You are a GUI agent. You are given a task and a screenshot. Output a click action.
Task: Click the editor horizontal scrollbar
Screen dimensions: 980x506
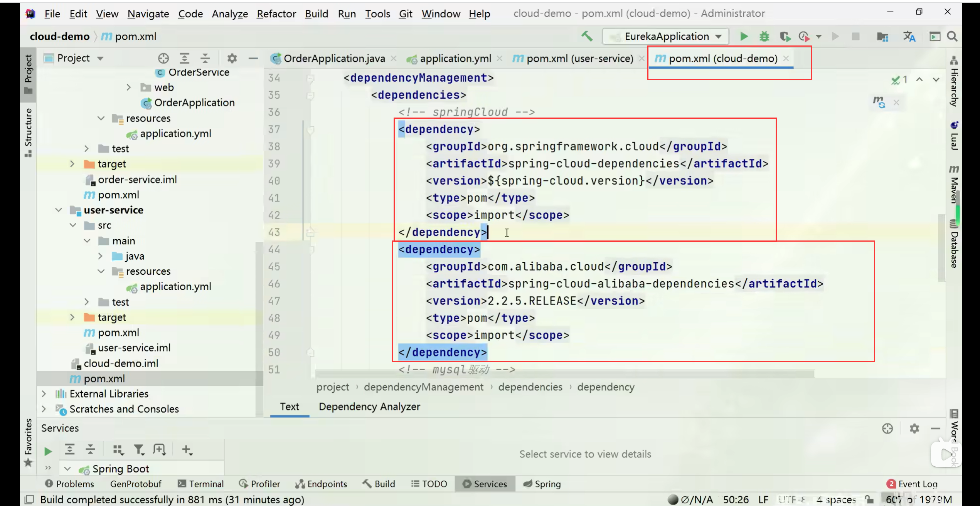tap(565, 374)
